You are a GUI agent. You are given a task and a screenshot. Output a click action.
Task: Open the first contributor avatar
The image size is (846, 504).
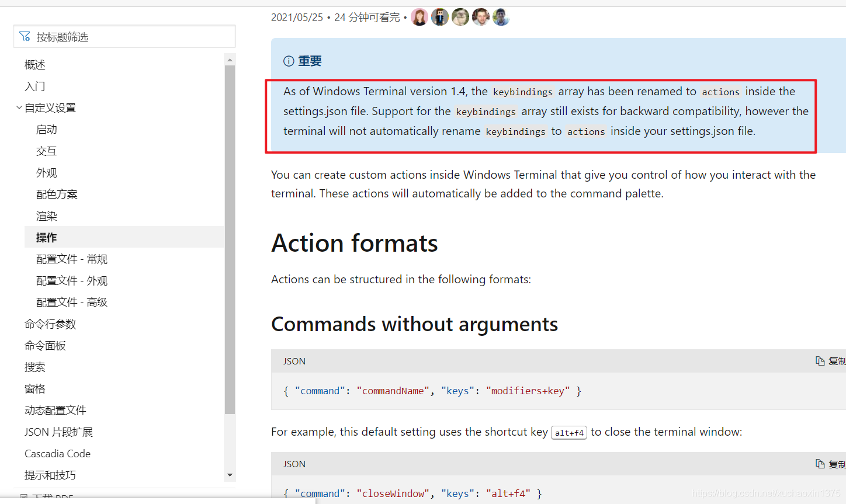(419, 17)
